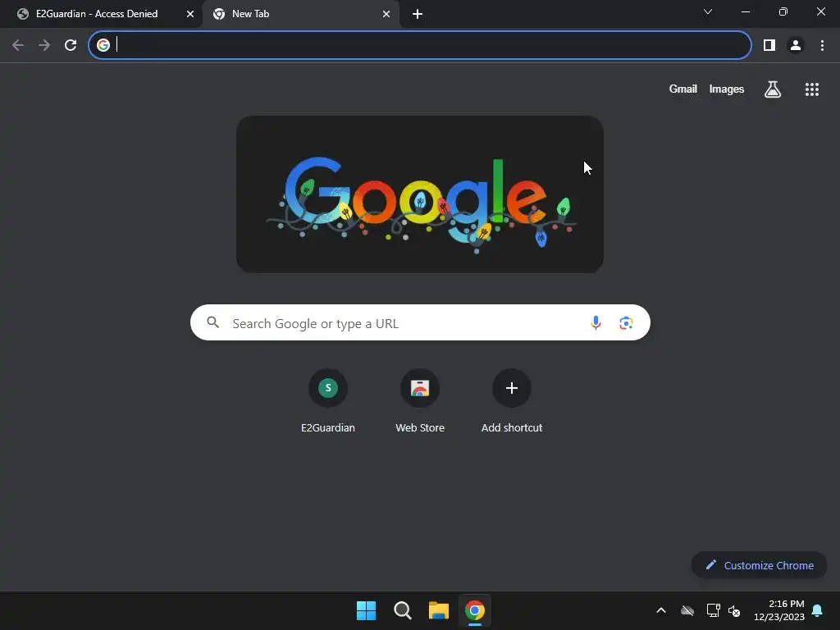Open the clock showing 2:16 PM
Image resolution: width=840 pixels, height=630 pixels.
779,610
